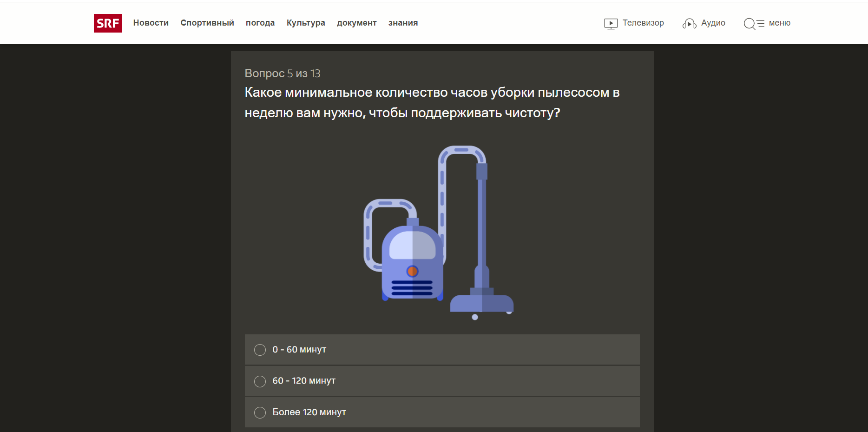Go to the Спортивный section
The height and width of the screenshot is (432, 868).
coord(207,23)
